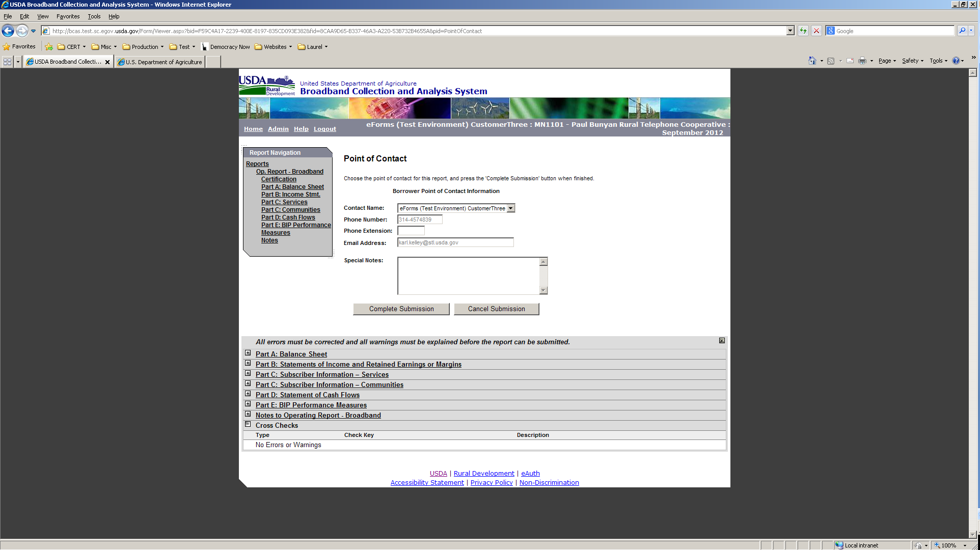The width and height of the screenshot is (980, 550).
Task: Expand Part A: Balance Sheet errors
Action: [x=248, y=353]
